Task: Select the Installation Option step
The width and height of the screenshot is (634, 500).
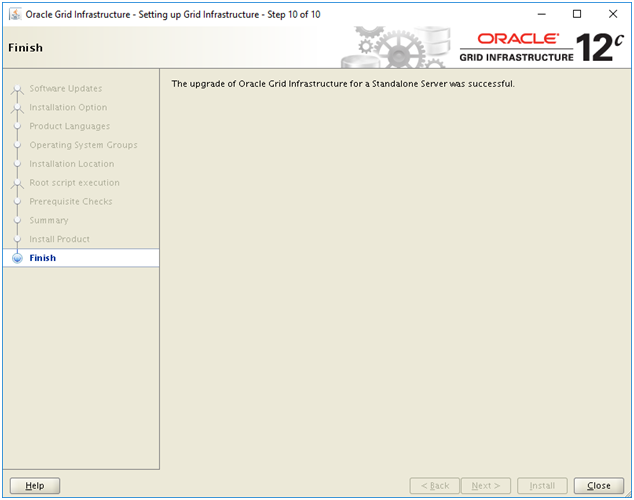Action: 68,108
